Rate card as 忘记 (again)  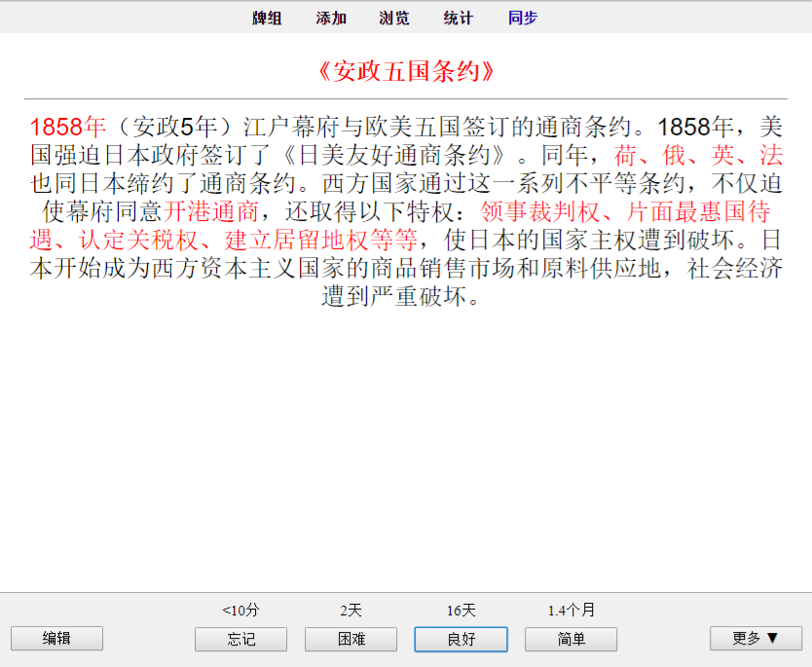pyautogui.click(x=240, y=639)
